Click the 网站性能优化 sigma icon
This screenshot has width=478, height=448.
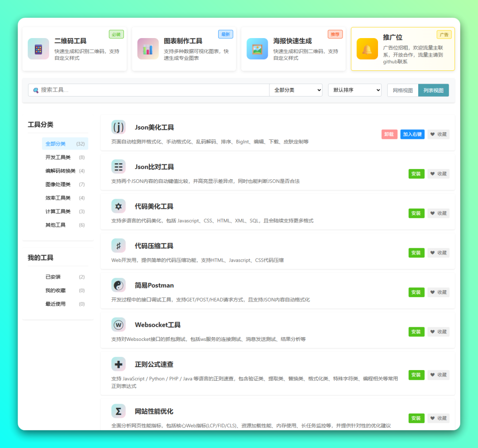point(118,411)
